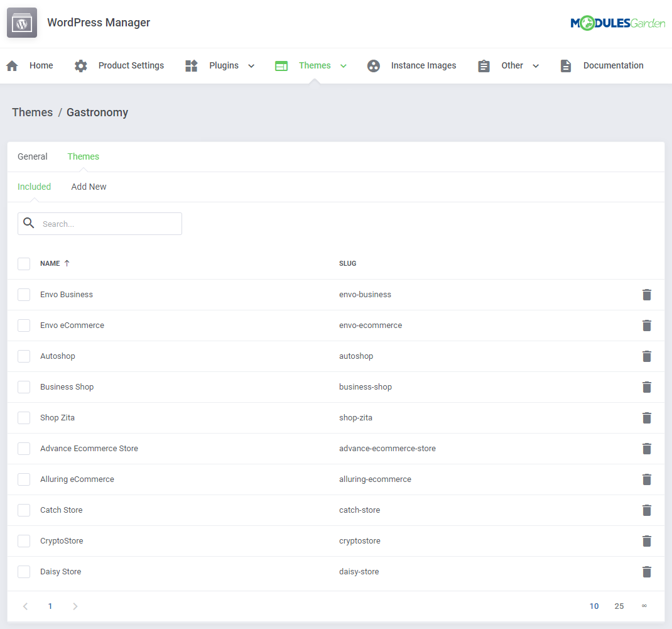
Task: Click page number 1
Action: (x=50, y=606)
